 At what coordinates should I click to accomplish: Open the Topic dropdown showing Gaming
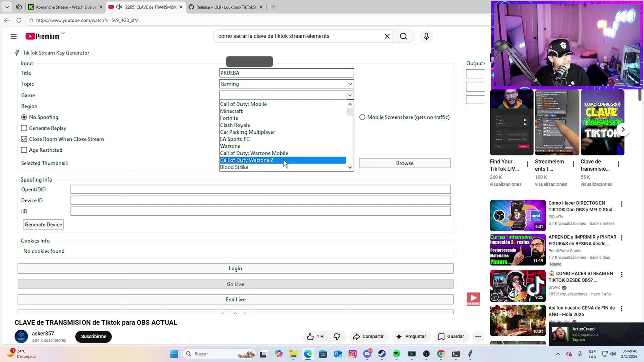287,84
